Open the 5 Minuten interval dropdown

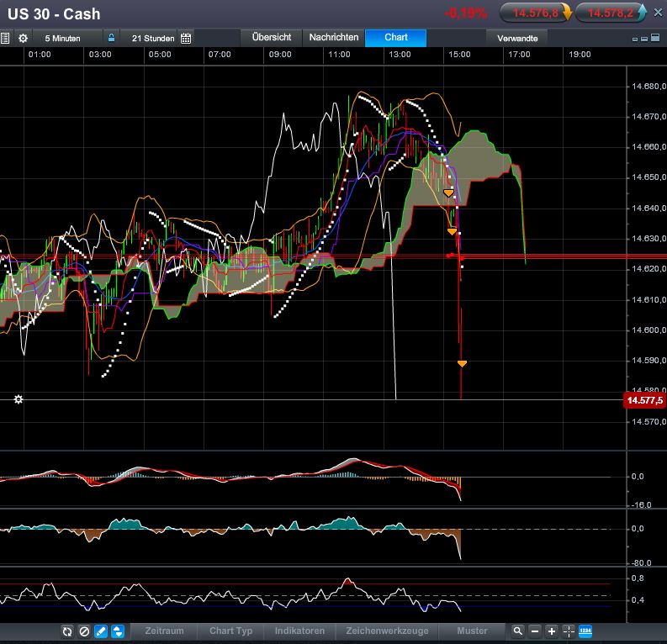(62, 38)
